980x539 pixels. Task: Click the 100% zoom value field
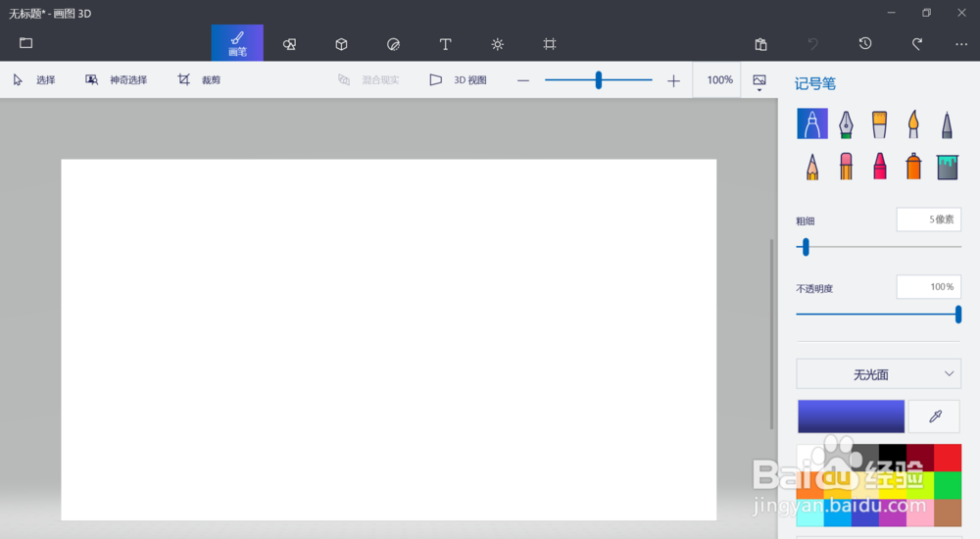click(x=718, y=80)
